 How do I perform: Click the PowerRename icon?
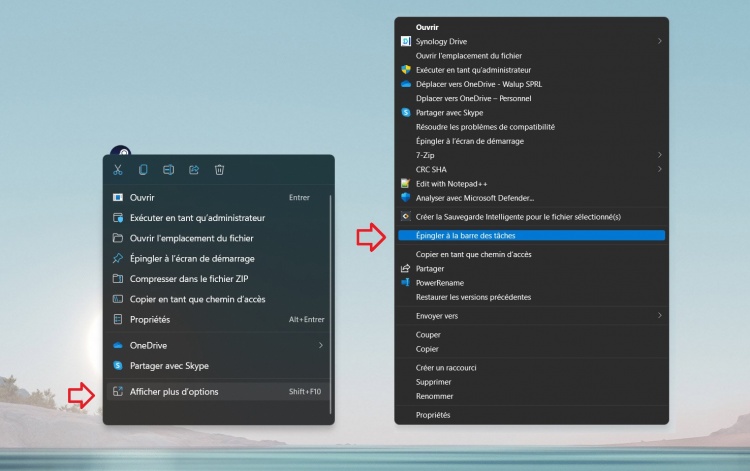click(406, 283)
